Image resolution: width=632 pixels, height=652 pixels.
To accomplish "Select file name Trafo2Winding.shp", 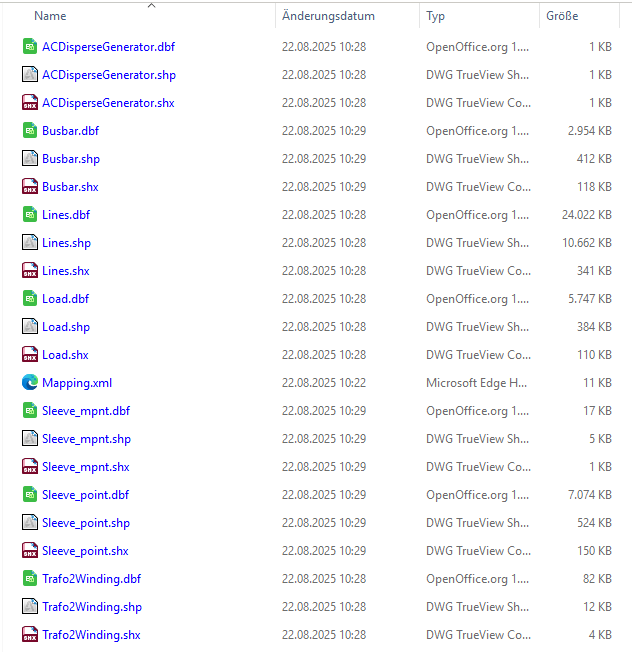I will coord(92,607).
